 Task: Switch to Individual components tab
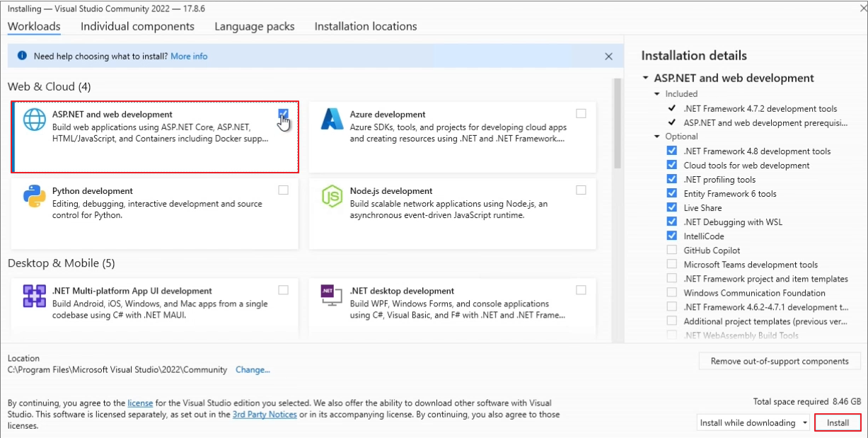(x=137, y=26)
